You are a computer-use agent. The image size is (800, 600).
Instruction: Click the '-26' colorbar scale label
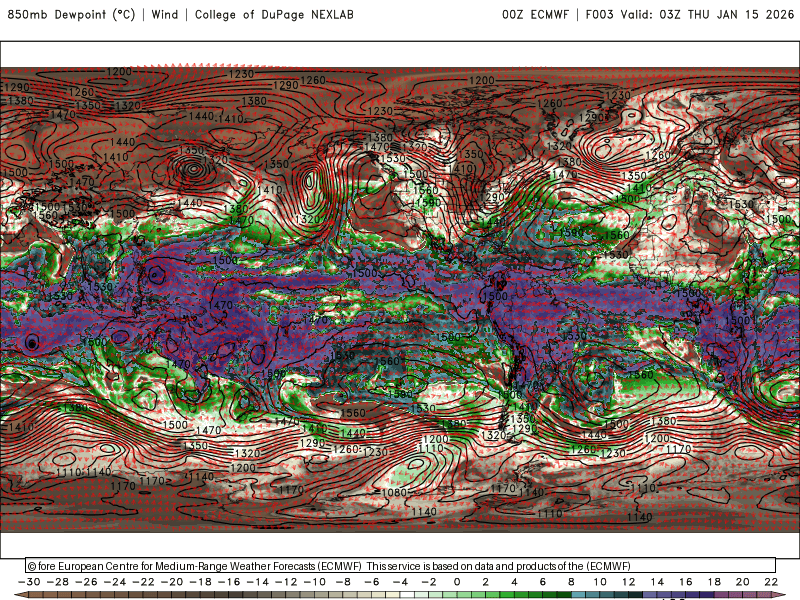tap(86, 582)
